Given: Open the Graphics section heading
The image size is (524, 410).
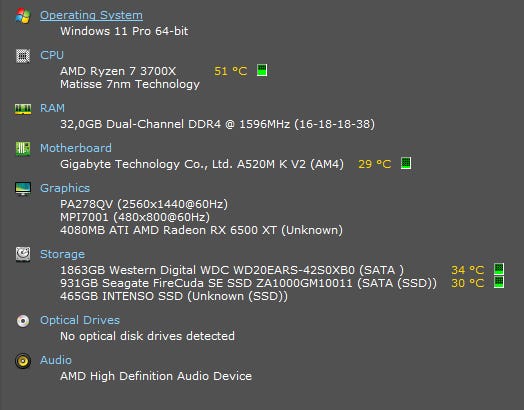Looking at the screenshot, I should click(65, 188).
